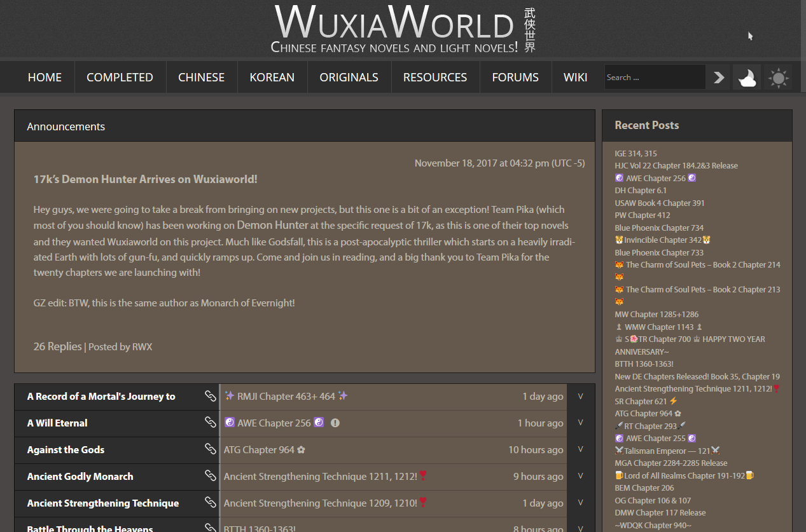Open recent post WMW Chapter 1143
The image size is (806, 532).
point(658,327)
